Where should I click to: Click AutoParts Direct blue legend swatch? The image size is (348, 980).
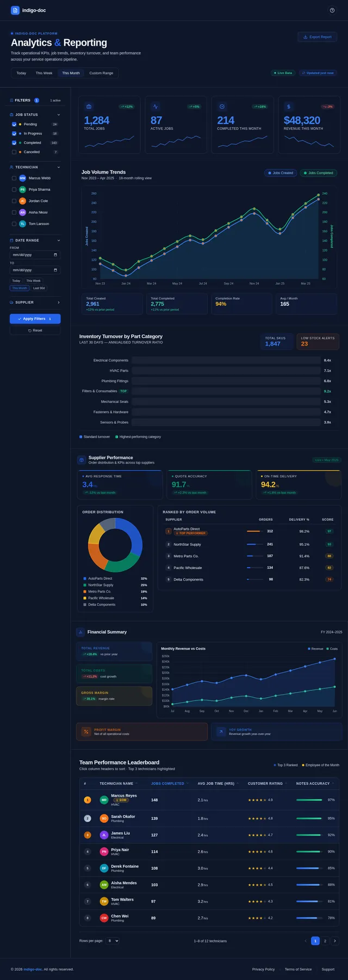(85, 578)
